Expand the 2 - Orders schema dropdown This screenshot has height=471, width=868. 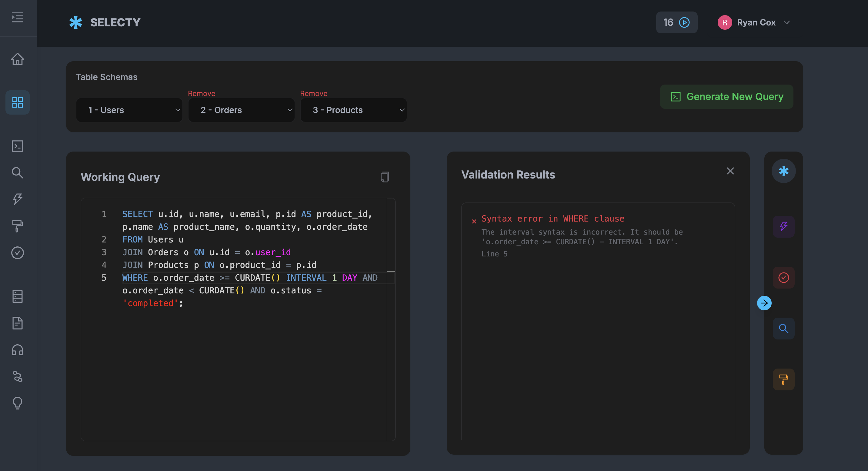241,110
